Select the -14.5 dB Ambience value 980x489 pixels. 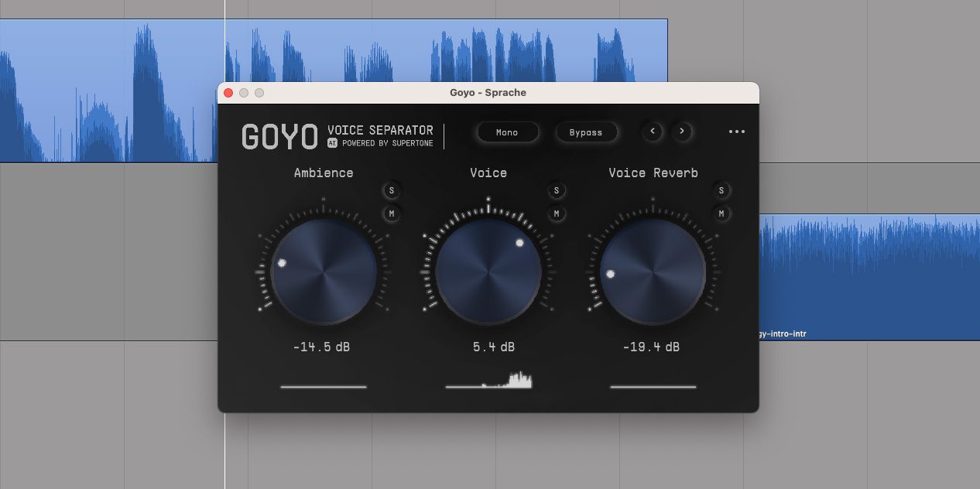tap(322, 347)
